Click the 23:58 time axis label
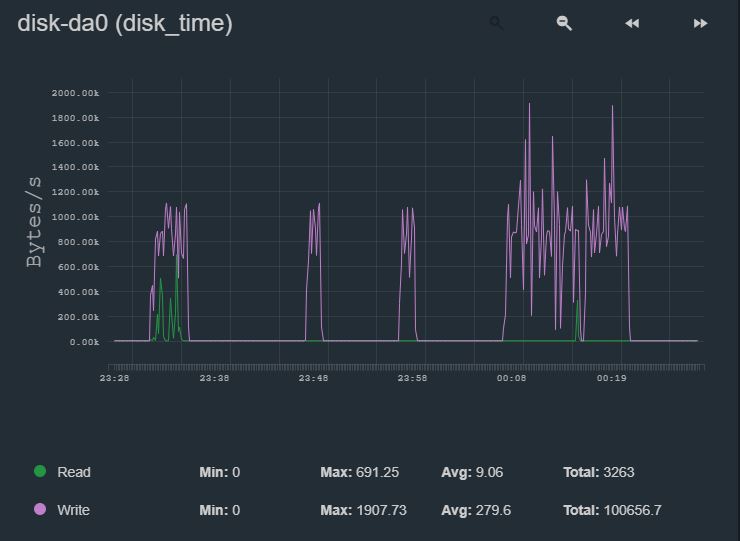 click(412, 379)
